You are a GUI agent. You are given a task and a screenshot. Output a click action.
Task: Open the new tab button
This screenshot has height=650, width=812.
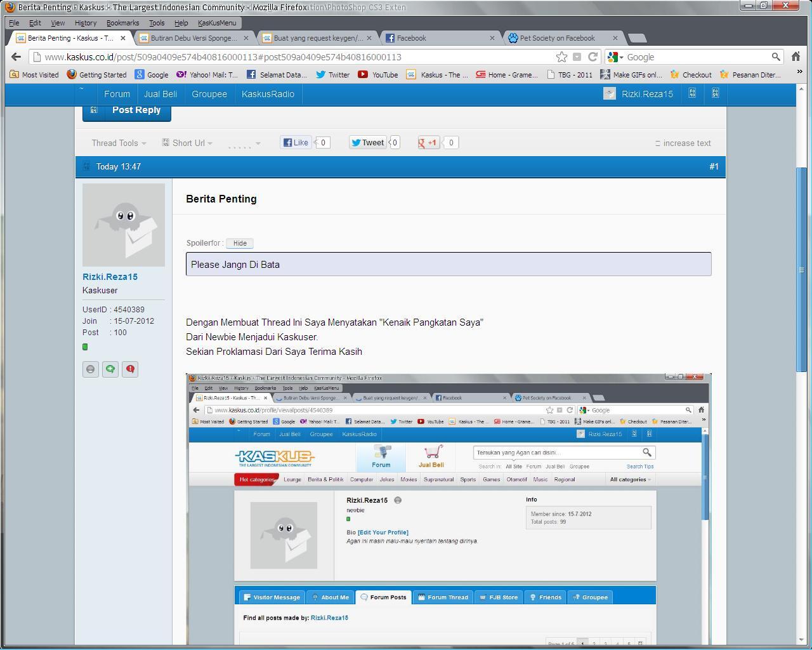pos(637,38)
